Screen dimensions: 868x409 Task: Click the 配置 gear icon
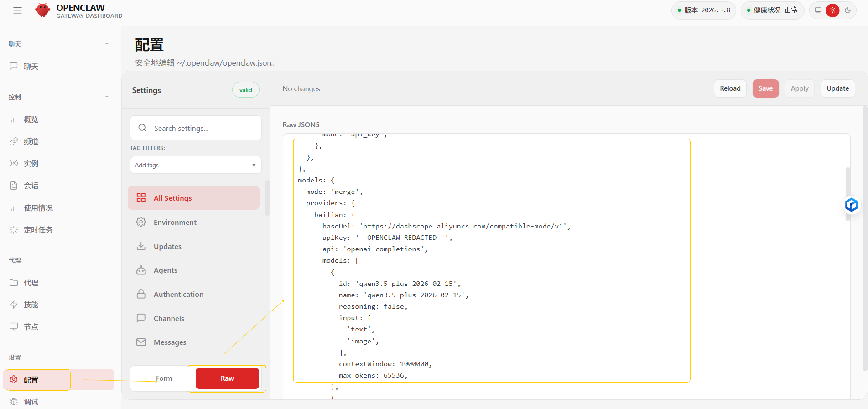click(x=14, y=380)
